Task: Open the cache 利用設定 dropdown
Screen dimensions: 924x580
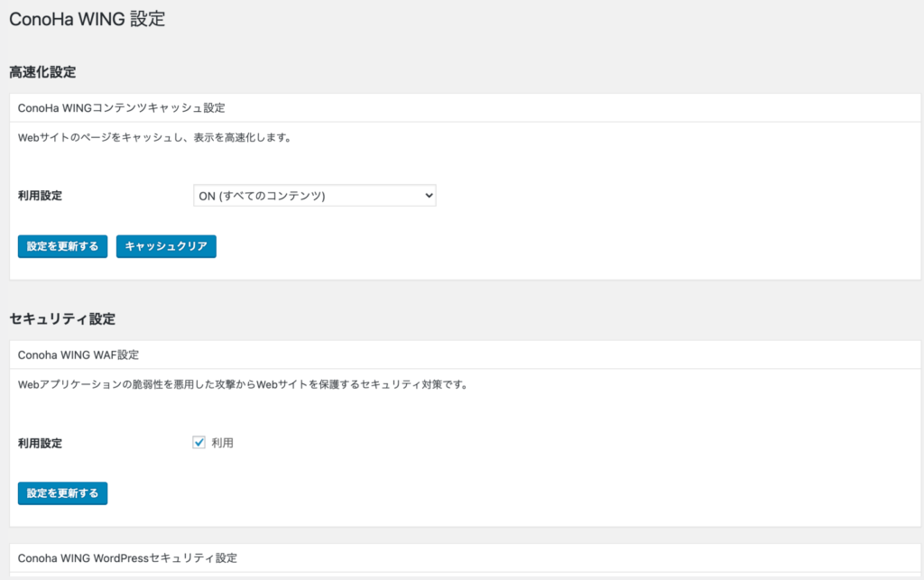Action: [x=315, y=196]
